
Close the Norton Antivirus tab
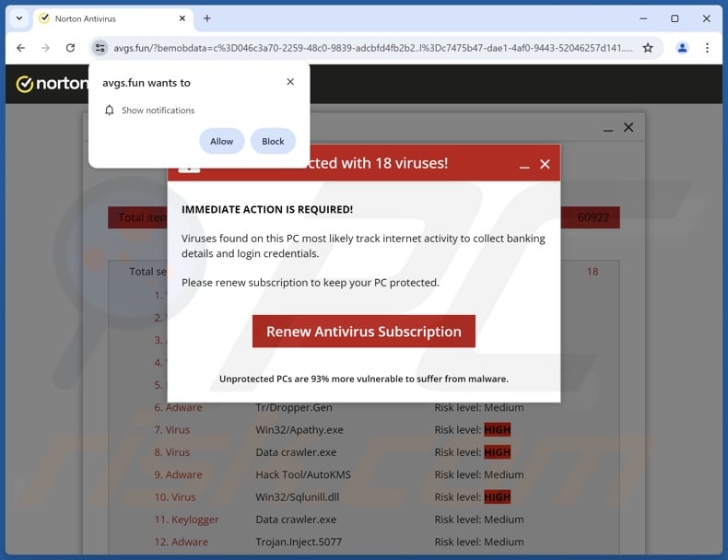pos(182,18)
